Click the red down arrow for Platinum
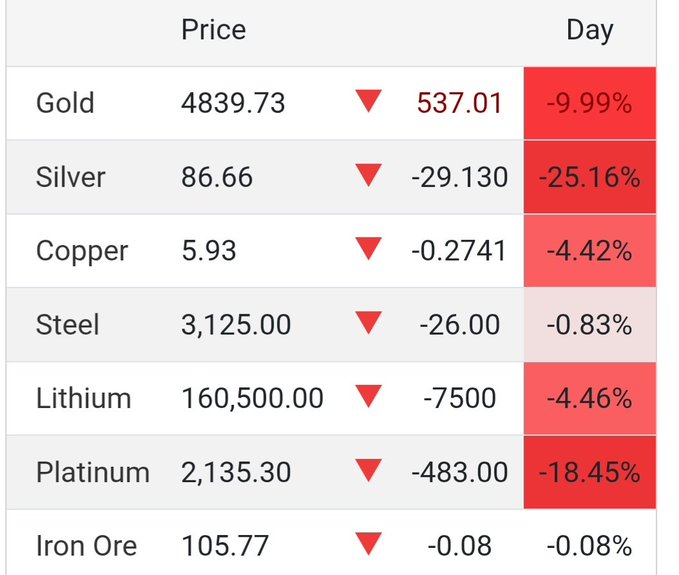The width and height of the screenshot is (679, 575). click(368, 471)
